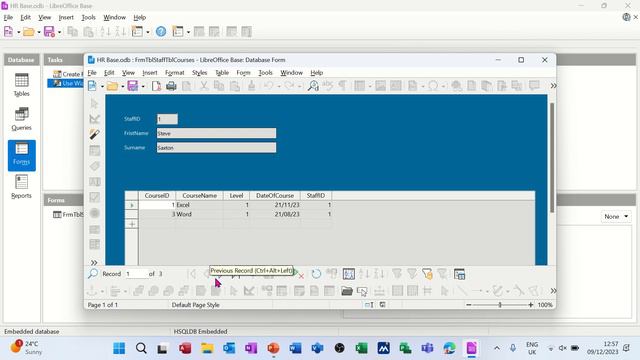
Task: Click the Insert Image icon in form toolbar
Action: click(380, 86)
